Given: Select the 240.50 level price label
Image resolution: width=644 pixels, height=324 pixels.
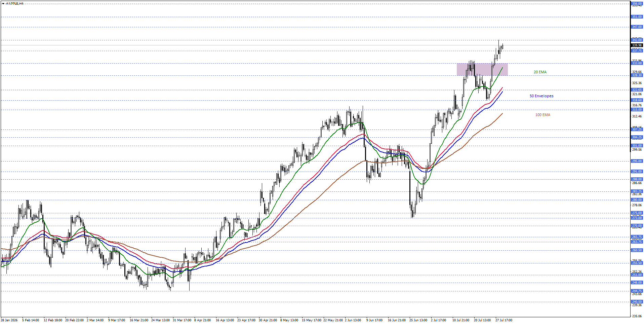Looking at the screenshot, I should (637, 302).
